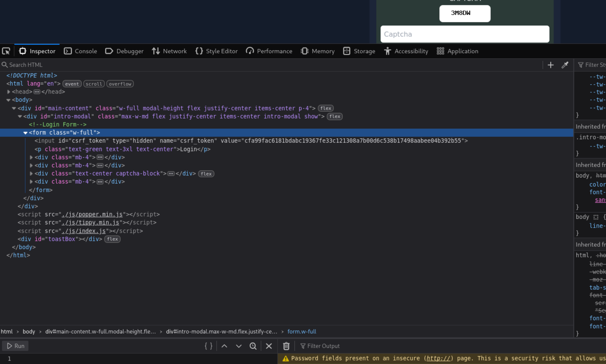Open the http:// link in warning message
The height and width of the screenshot is (364, 606).
[438, 358]
